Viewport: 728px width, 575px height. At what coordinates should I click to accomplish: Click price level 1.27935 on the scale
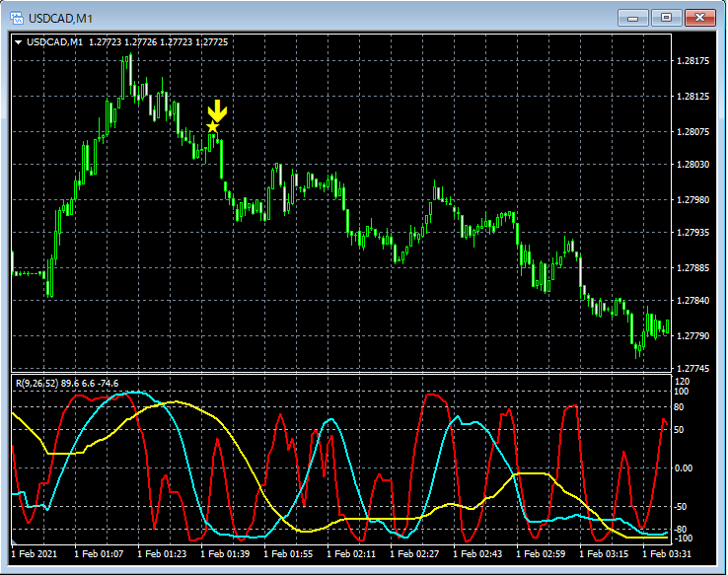[692, 232]
